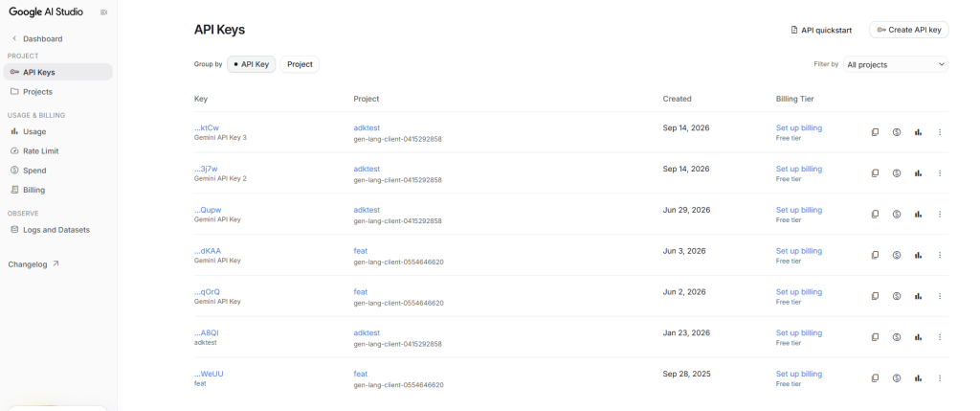Open the ...dKAA key details
The image size is (980, 411).
pyautogui.click(x=208, y=251)
